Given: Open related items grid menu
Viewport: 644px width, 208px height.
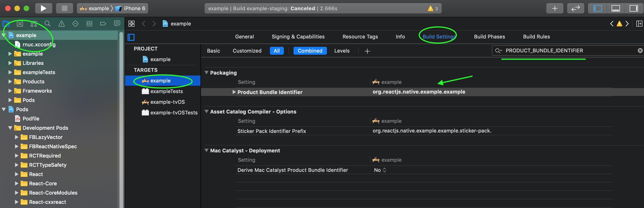Looking at the screenshot, I should tap(131, 24).
